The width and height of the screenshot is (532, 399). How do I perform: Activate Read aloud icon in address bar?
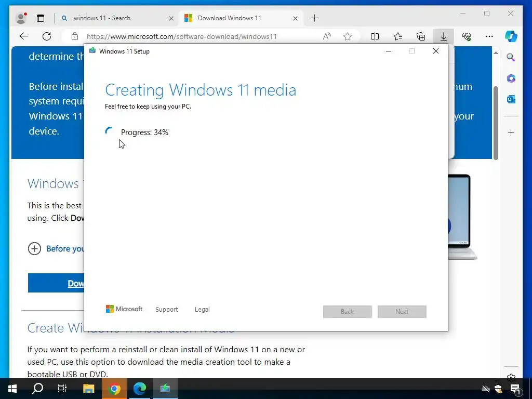click(x=327, y=36)
